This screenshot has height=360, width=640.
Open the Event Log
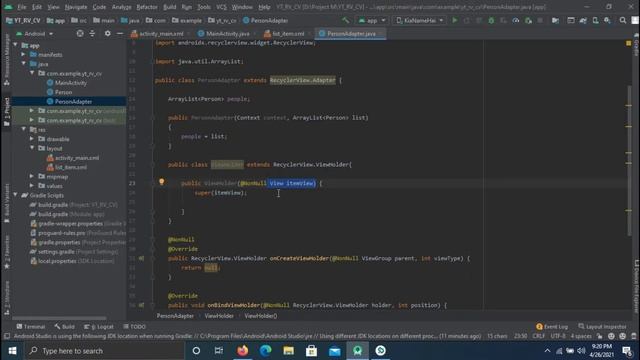(x=552, y=327)
